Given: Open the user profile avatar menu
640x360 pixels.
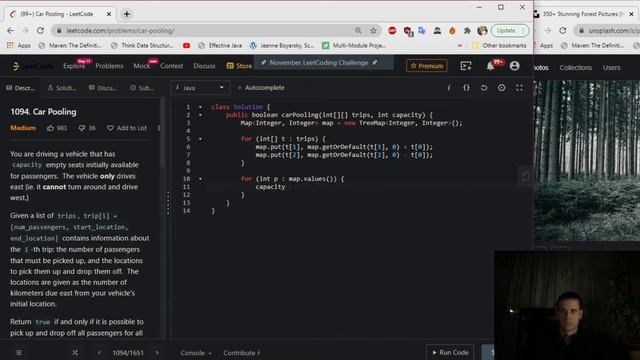Looking at the screenshot, I should click(x=515, y=66).
